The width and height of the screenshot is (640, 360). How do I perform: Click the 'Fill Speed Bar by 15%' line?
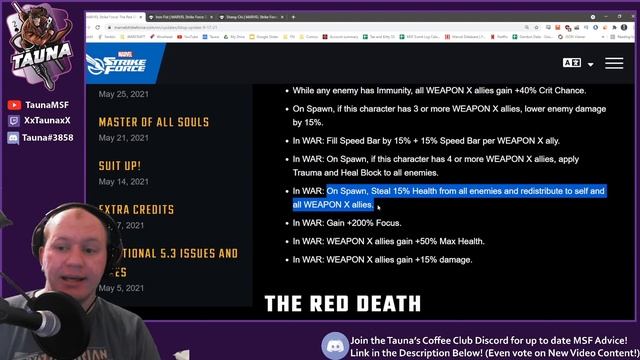tap(426, 141)
